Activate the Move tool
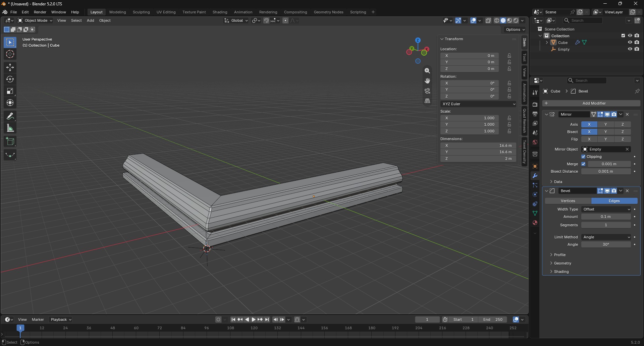Image resolution: width=644 pixels, height=346 pixels. [10, 67]
